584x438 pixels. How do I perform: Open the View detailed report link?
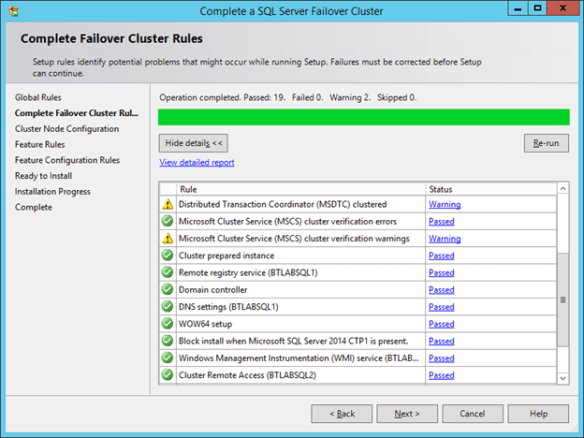tap(197, 163)
